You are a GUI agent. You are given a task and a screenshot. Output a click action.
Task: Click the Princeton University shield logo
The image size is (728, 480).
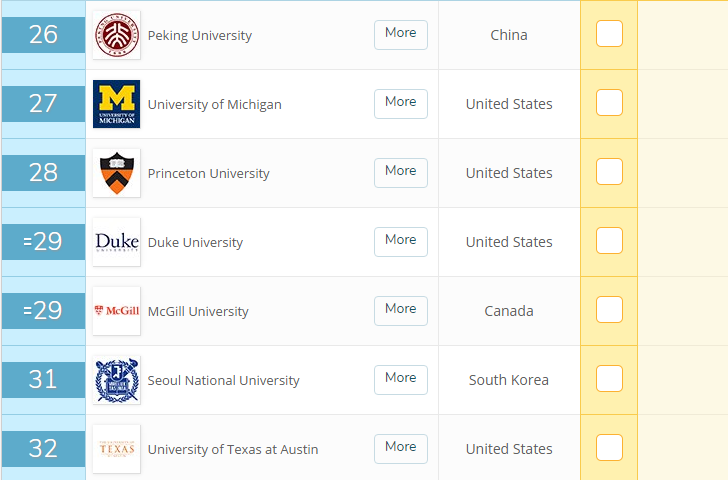[116, 173]
